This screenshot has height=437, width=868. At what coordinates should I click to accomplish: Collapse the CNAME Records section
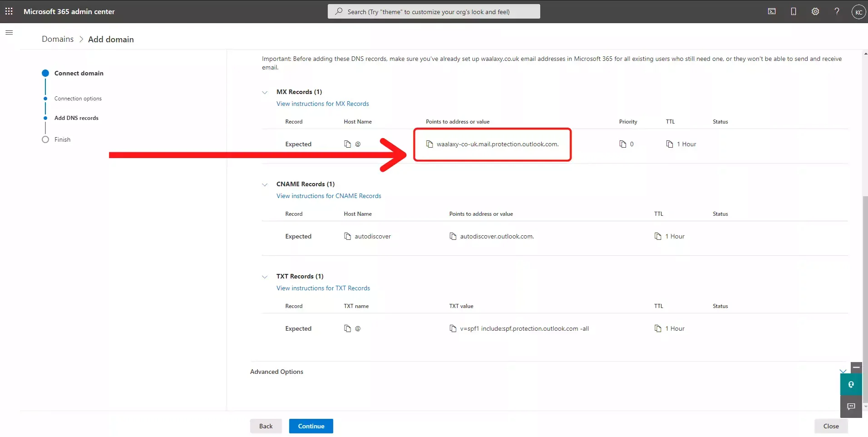(265, 184)
